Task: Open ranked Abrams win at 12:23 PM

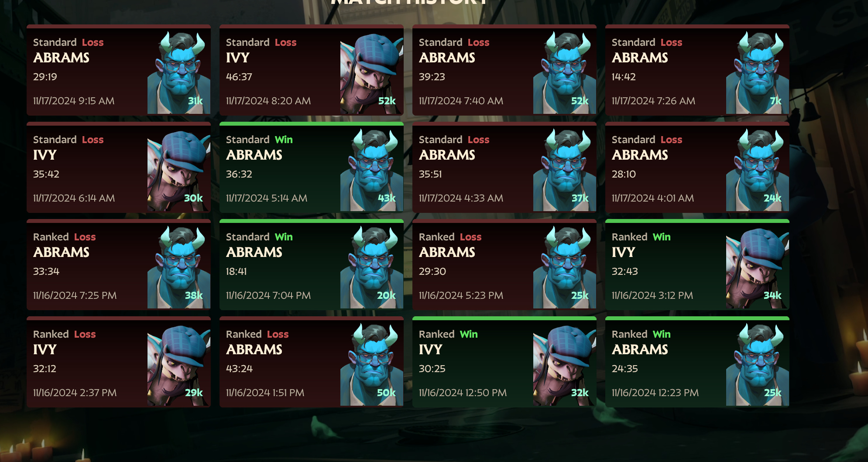Action: (697, 362)
